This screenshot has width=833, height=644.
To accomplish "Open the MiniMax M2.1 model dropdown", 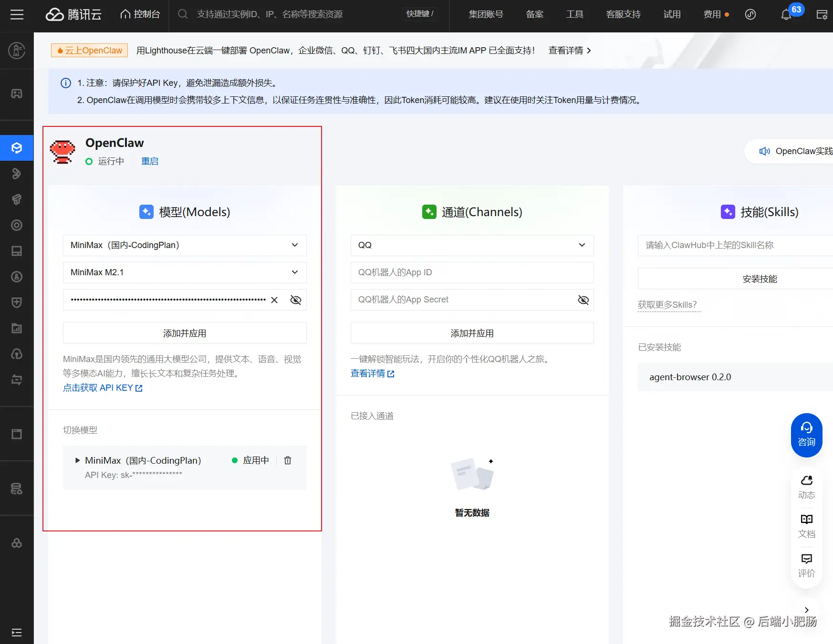I will click(185, 272).
